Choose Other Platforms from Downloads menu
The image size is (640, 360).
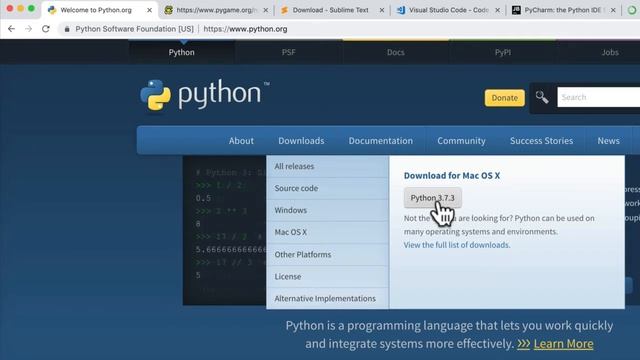328,254
